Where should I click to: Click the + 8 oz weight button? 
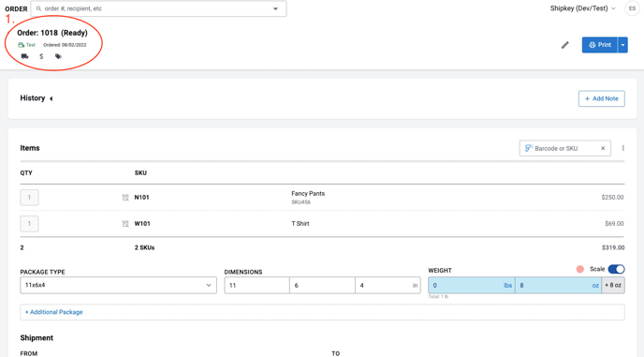click(x=613, y=285)
